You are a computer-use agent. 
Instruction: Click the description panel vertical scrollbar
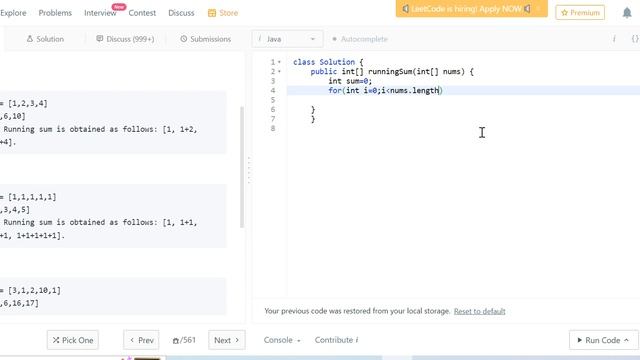[242, 167]
